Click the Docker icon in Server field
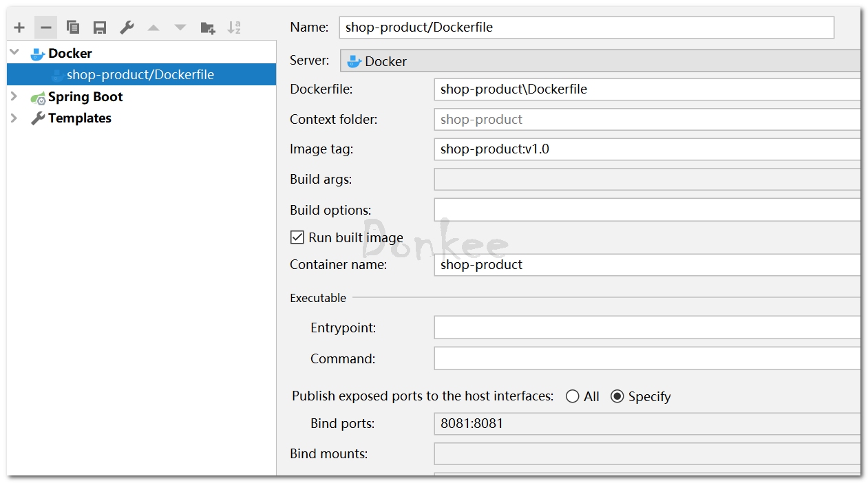Screen dimensions: 868x483 [x=354, y=61]
